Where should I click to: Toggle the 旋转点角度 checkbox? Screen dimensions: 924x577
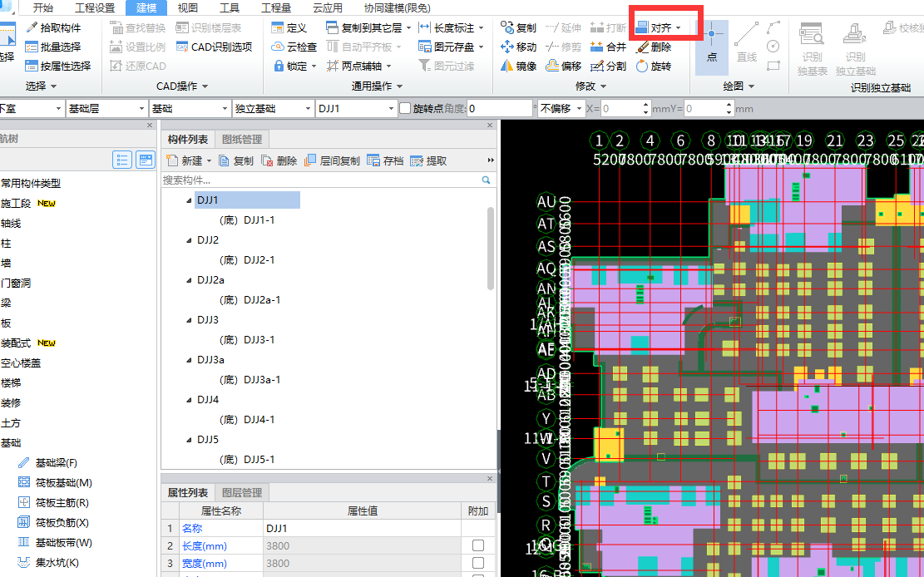(x=405, y=108)
